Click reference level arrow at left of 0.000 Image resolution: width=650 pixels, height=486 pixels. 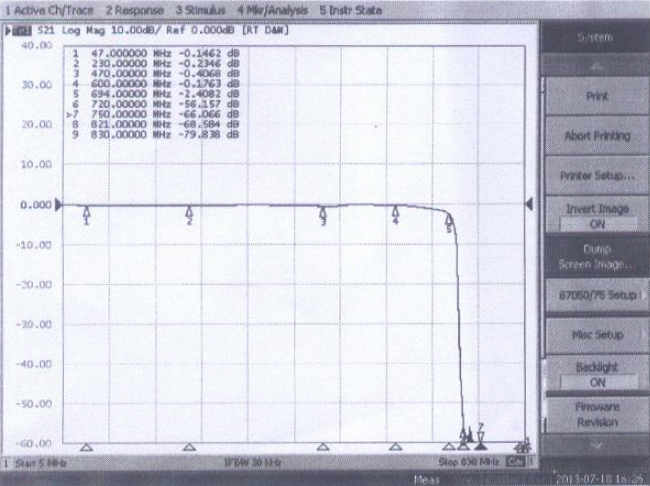click(x=58, y=204)
